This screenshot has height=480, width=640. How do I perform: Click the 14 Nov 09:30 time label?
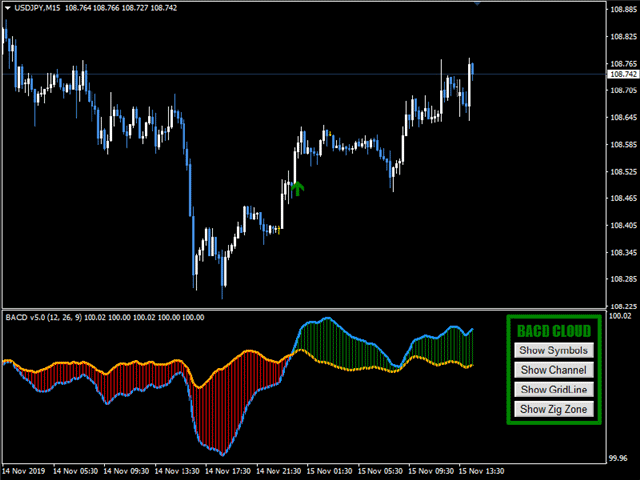point(126,471)
